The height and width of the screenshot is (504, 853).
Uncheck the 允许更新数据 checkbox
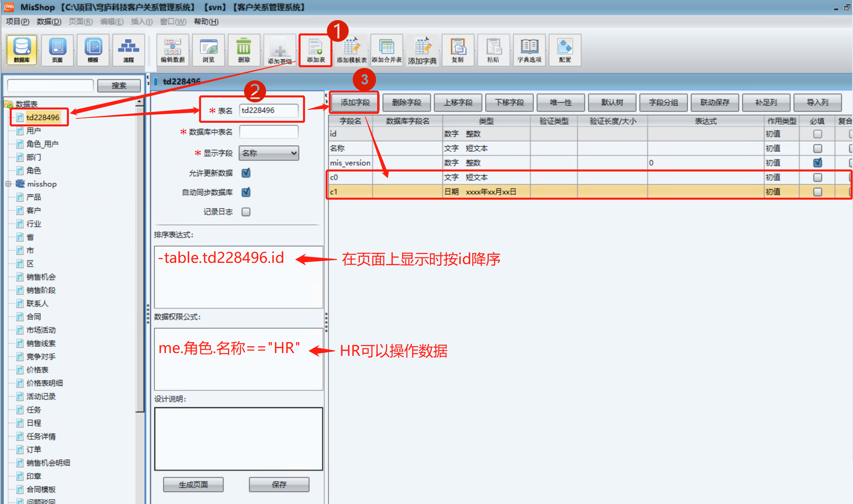pyautogui.click(x=246, y=173)
